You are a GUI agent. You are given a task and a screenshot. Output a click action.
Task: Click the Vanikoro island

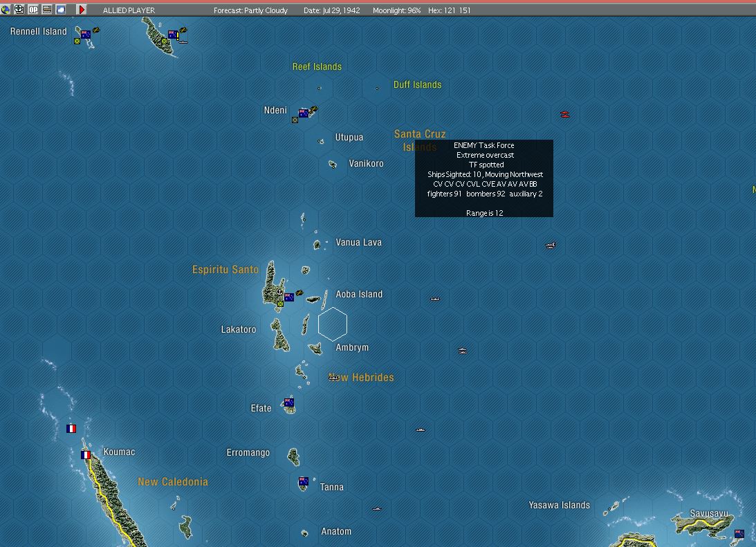[333, 165]
